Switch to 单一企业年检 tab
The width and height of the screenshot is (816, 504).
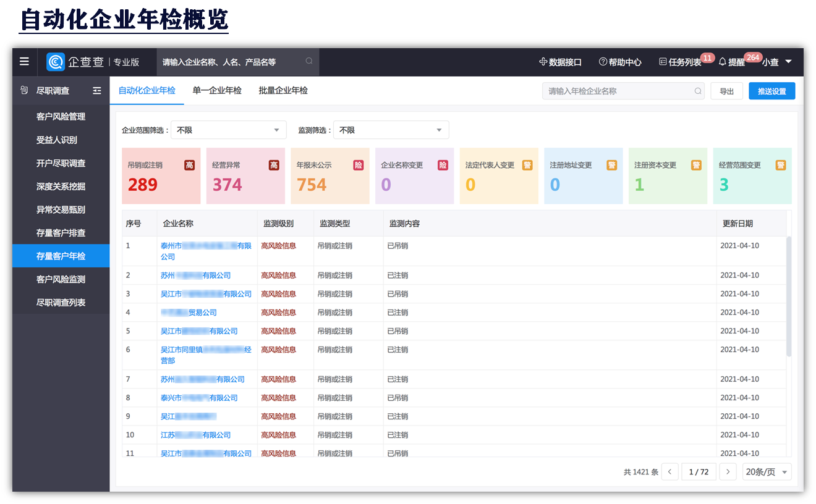point(217,90)
